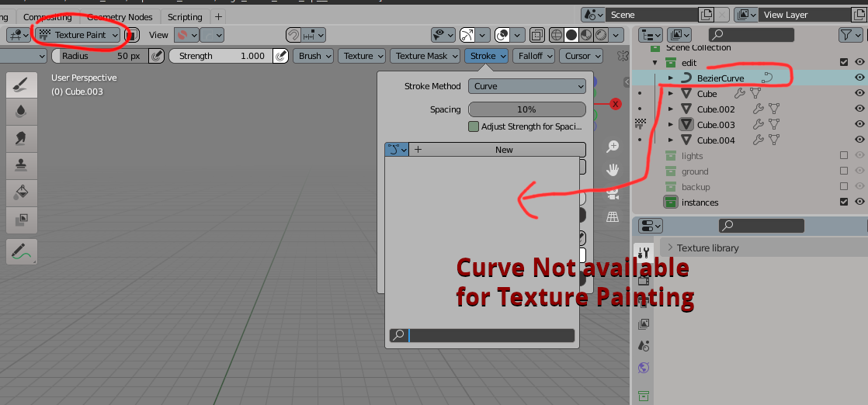The width and height of the screenshot is (868, 405).
Task: Click the Radius pressure sensitivity icon
Action: [157, 56]
